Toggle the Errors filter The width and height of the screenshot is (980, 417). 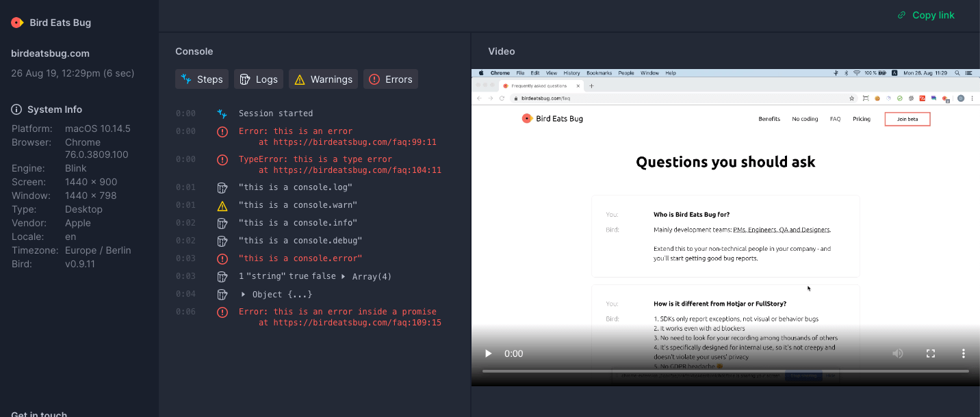click(x=390, y=79)
